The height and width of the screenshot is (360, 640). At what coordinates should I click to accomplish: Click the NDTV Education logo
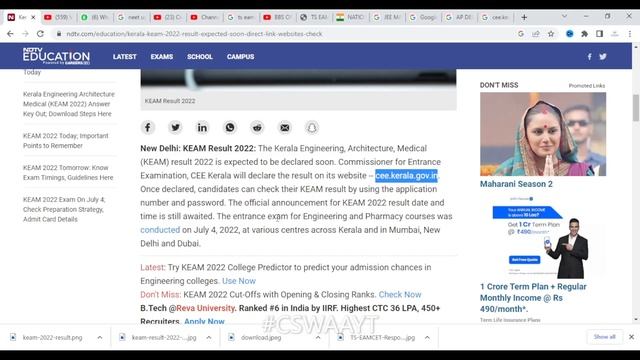[56, 56]
